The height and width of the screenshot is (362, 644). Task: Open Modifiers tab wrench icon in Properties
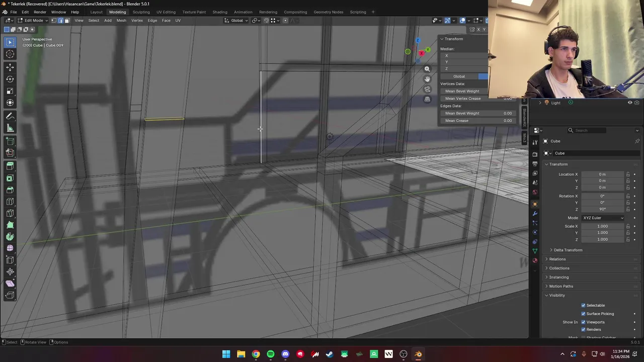click(x=535, y=214)
